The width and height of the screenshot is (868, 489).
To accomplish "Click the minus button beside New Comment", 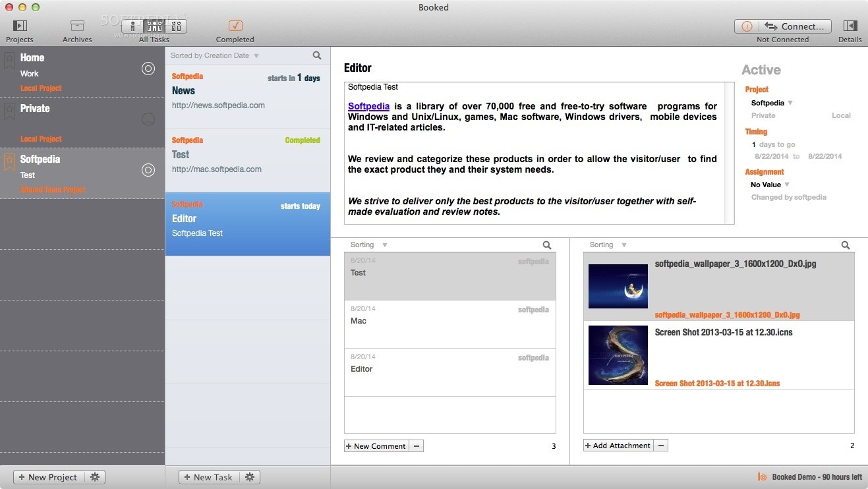I will coord(416,446).
